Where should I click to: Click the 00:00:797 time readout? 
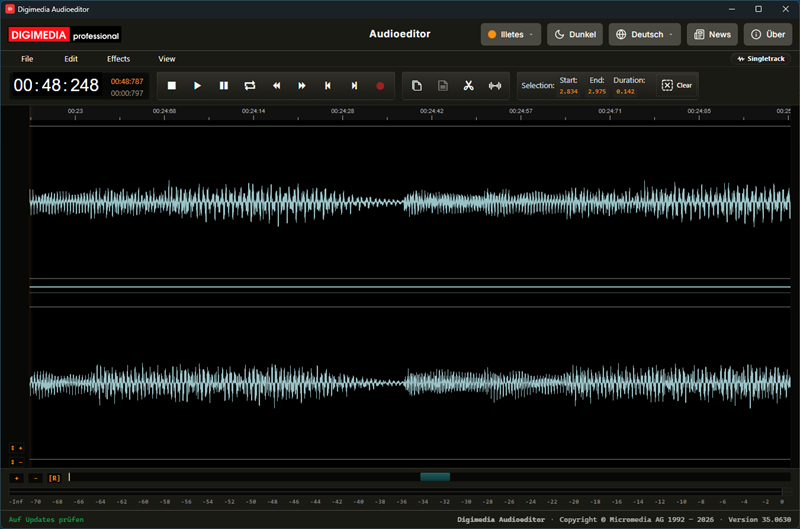pos(127,93)
